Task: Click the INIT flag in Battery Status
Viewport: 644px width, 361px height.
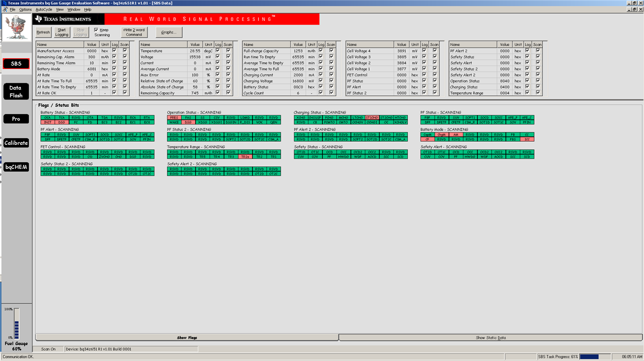Action: point(48,122)
